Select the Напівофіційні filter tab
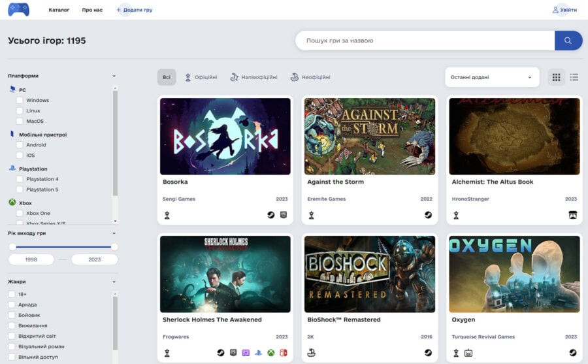The width and height of the screenshot is (588, 364). [254, 77]
